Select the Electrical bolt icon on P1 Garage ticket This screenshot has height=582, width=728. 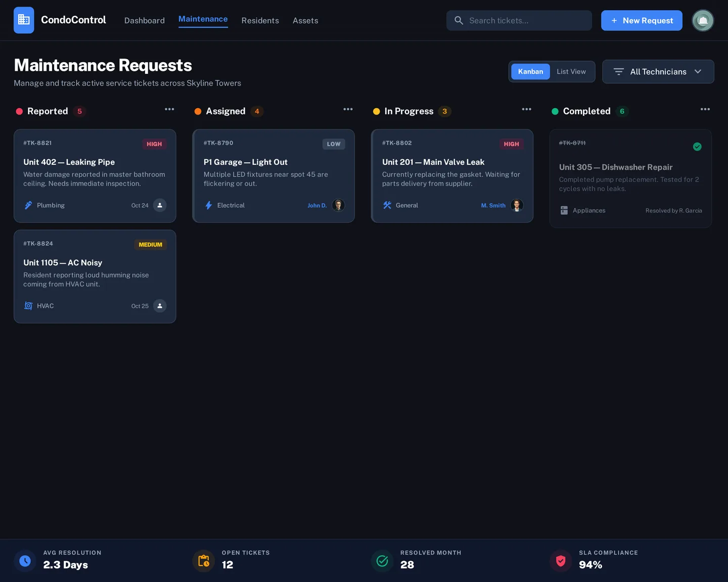[x=209, y=205]
